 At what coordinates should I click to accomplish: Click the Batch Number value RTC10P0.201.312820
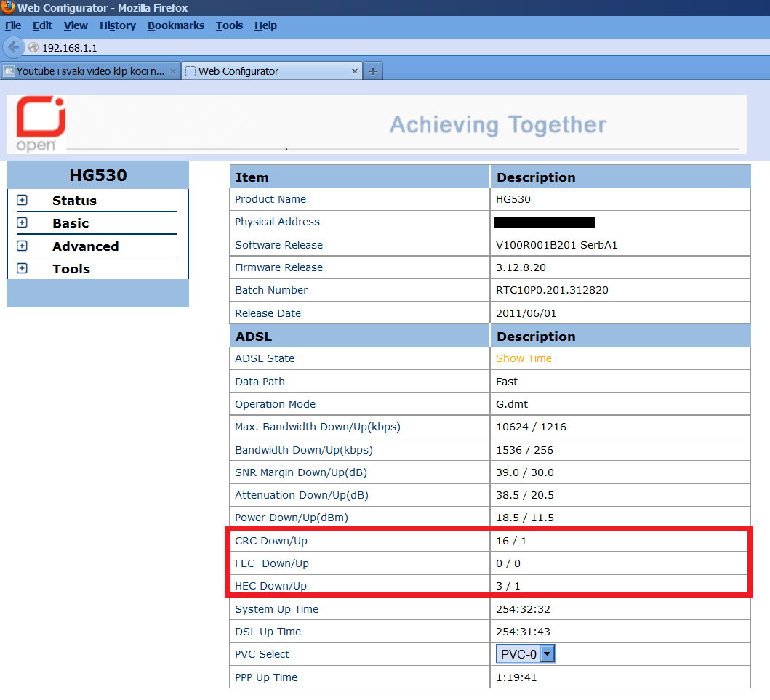point(552,290)
